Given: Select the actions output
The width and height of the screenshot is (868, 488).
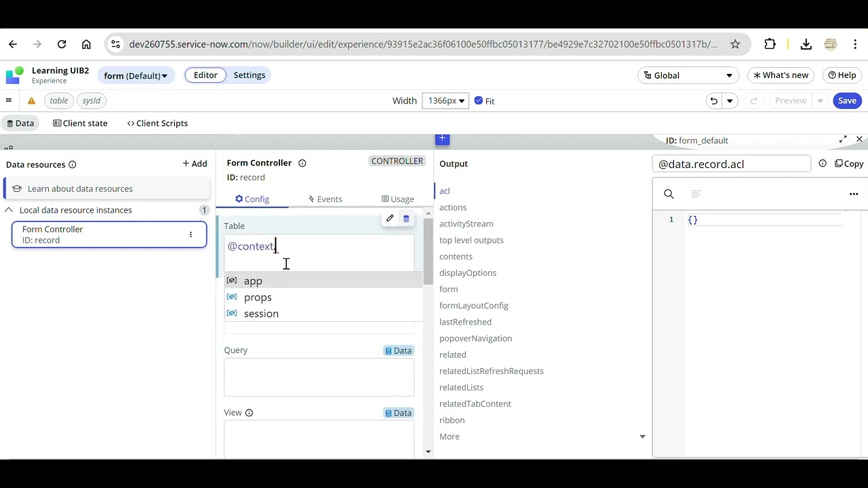Looking at the screenshot, I should point(453,207).
